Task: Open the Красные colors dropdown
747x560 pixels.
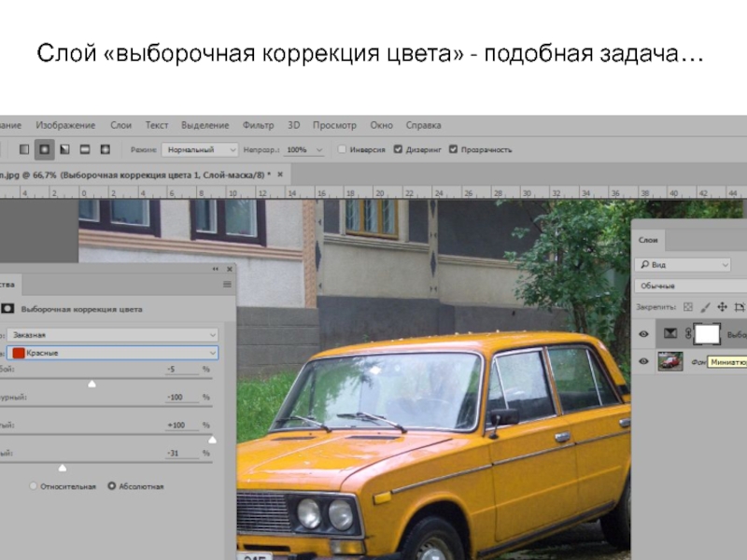Action: (x=112, y=353)
